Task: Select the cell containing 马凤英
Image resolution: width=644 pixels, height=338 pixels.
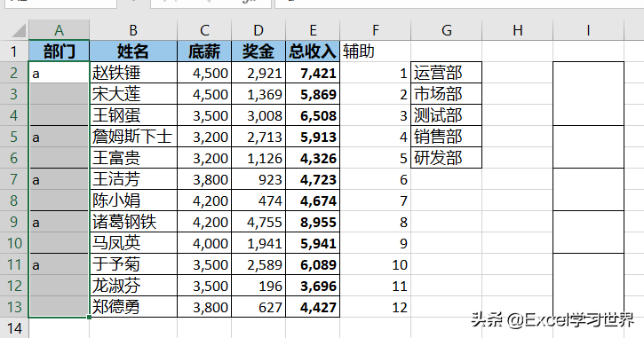Action: point(133,243)
